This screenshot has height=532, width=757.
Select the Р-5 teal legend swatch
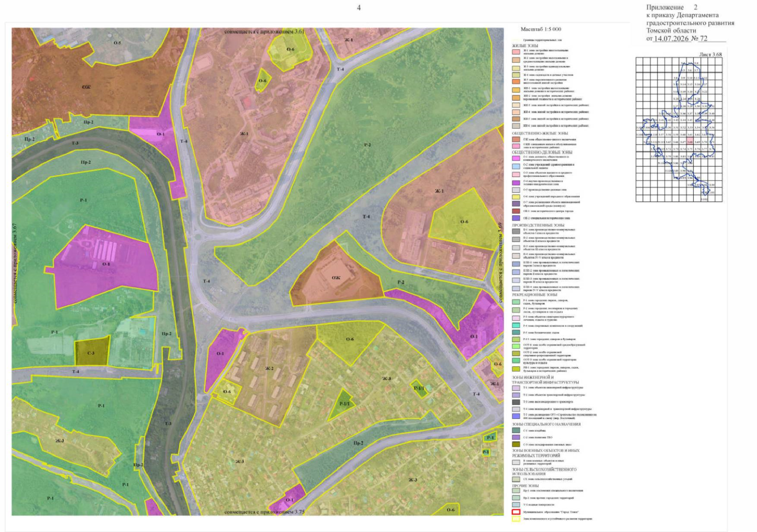(516, 332)
